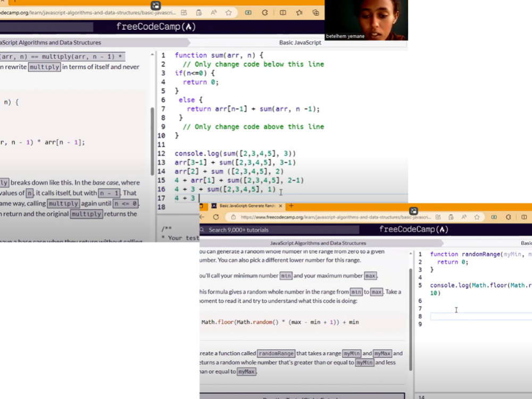Click shopping icon in lower window address bar

451,217
